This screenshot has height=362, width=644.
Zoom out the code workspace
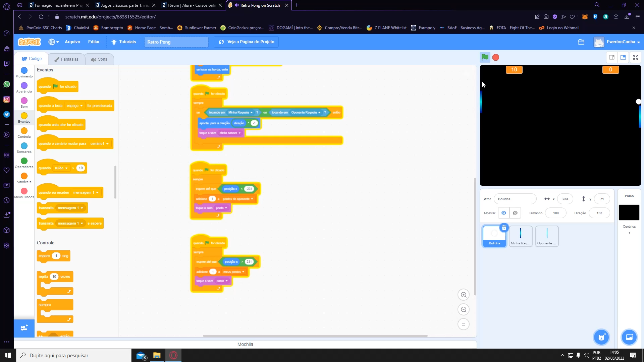(x=464, y=309)
